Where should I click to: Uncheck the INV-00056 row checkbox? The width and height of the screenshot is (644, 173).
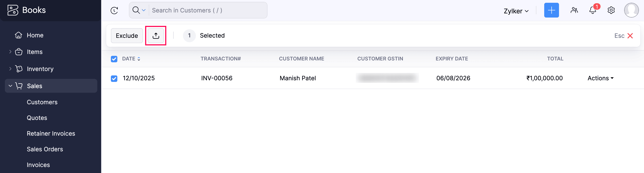[x=114, y=78]
